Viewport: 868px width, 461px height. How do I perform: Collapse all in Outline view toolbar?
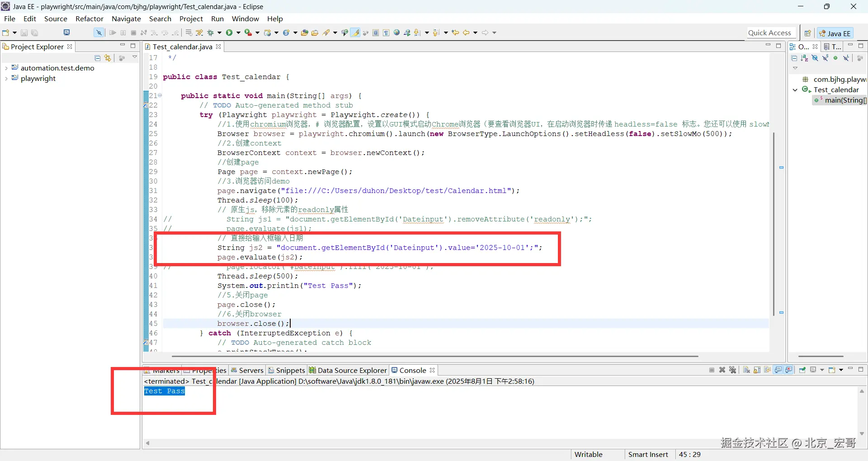click(794, 58)
